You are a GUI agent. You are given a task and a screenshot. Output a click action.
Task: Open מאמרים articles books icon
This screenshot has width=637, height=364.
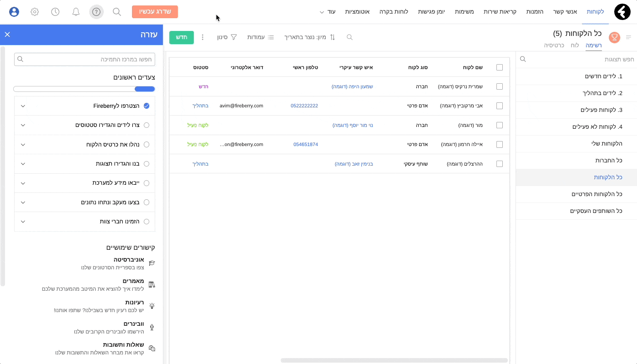pos(152,284)
